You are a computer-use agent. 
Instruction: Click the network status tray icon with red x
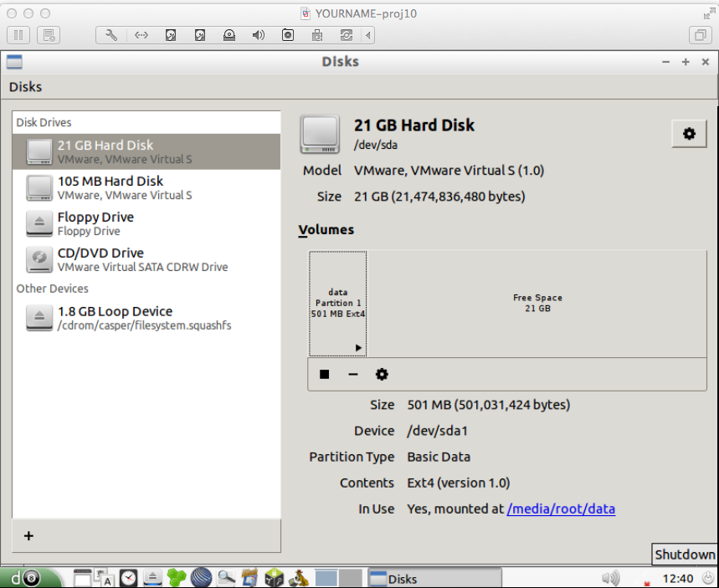click(646, 582)
